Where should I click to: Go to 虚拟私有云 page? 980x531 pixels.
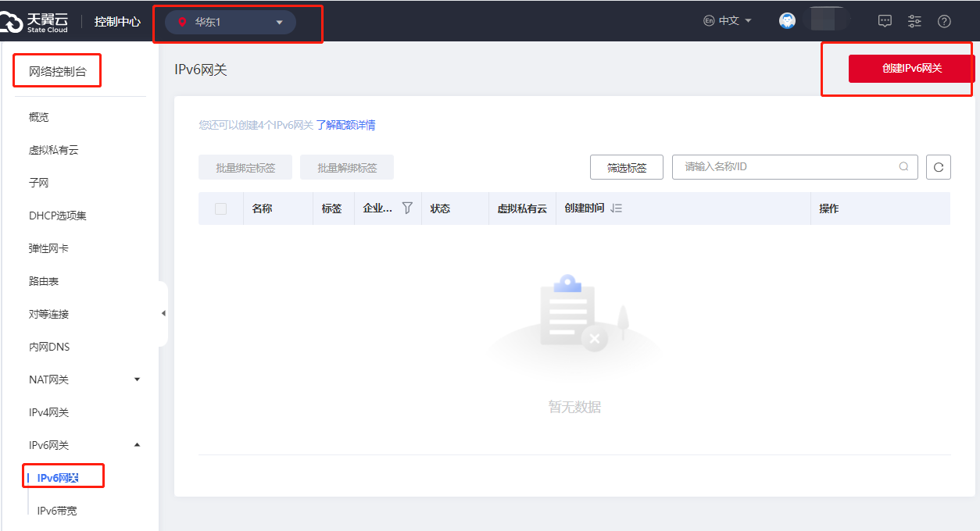point(54,150)
